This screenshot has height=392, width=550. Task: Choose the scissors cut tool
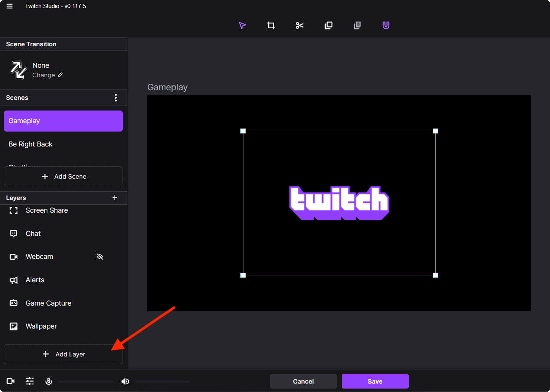pos(300,25)
